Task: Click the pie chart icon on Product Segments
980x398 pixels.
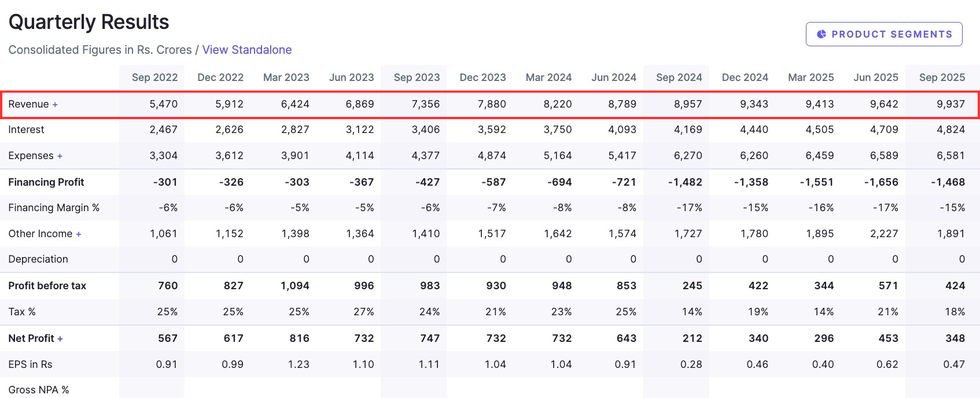Action: tap(821, 34)
